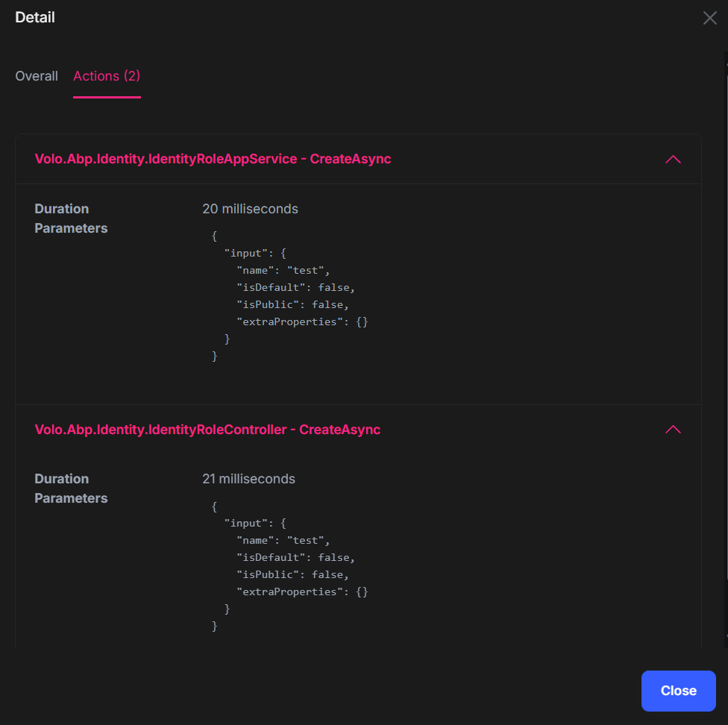
Task: Click "extraProperties" line in IdentityRoleController JSON
Action: (302, 591)
